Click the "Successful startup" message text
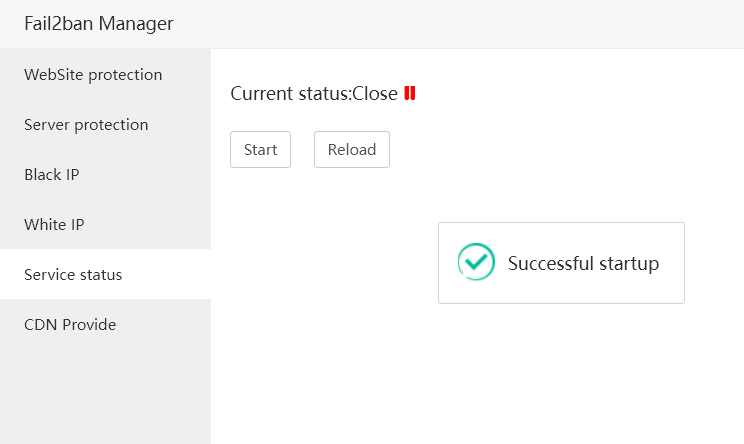Viewport: 744px width, 444px height. point(583,264)
